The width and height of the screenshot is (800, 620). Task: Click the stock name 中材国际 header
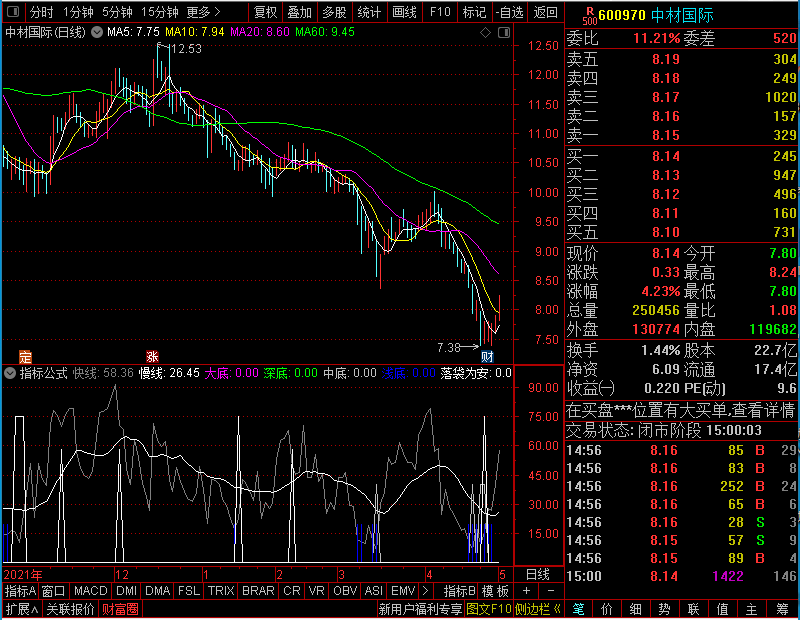click(x=682, y=15)
